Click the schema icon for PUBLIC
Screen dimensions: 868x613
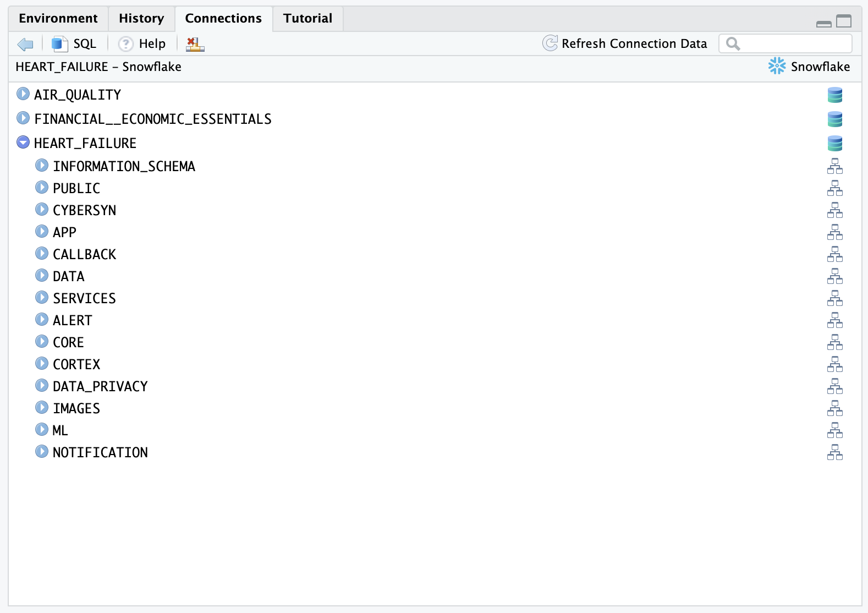(835, 188)
